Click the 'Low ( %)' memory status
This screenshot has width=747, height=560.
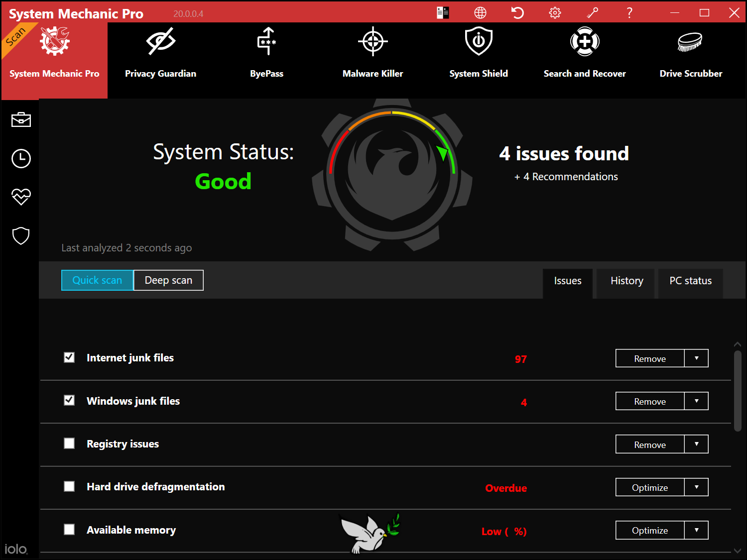pyautogui.click(x=504, y=532)
